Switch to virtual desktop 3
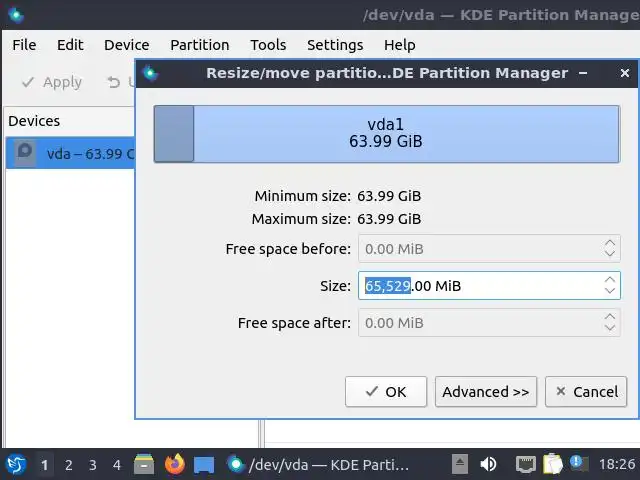The width and height of the screenshot is (640, 480). click(93, 464)
